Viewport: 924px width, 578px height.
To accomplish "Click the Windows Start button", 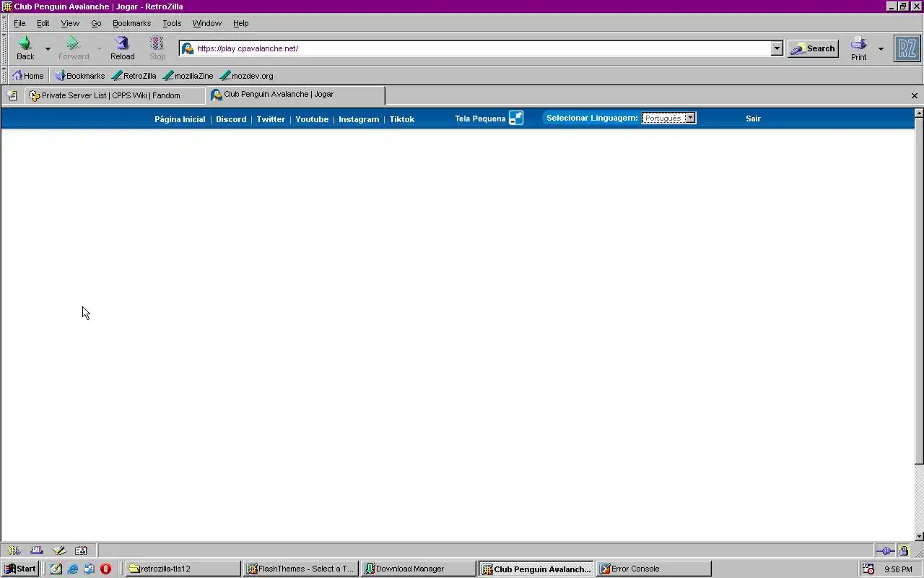I will click(20, 569).
